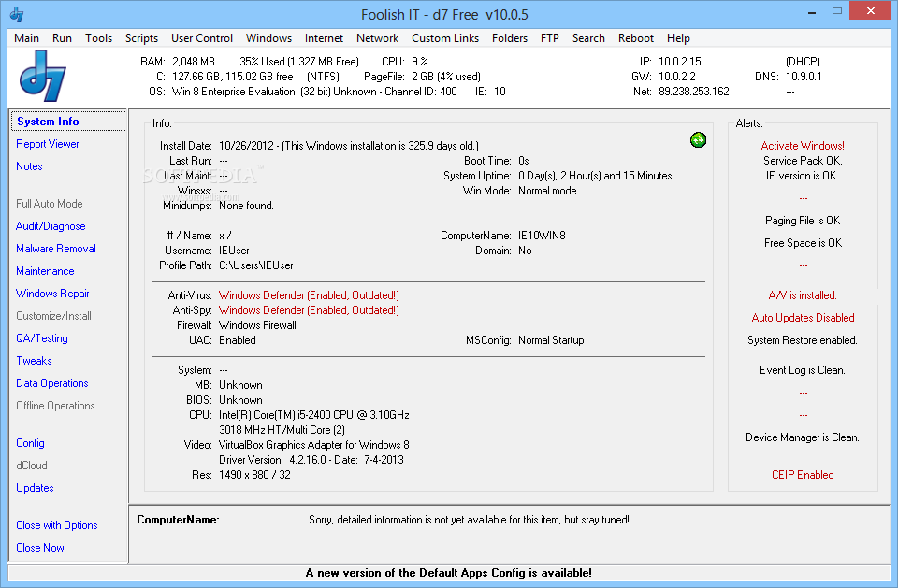Click the d7 logo image
The height and width of the screenshot is (588, 898).
pyautogui.click(x=43, y=76)
